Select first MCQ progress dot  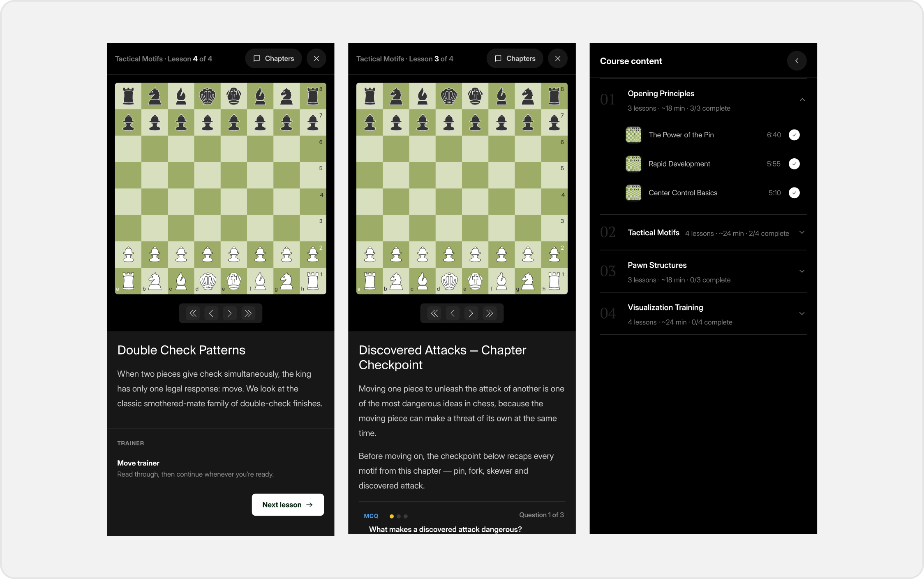[x=391, y=516]
